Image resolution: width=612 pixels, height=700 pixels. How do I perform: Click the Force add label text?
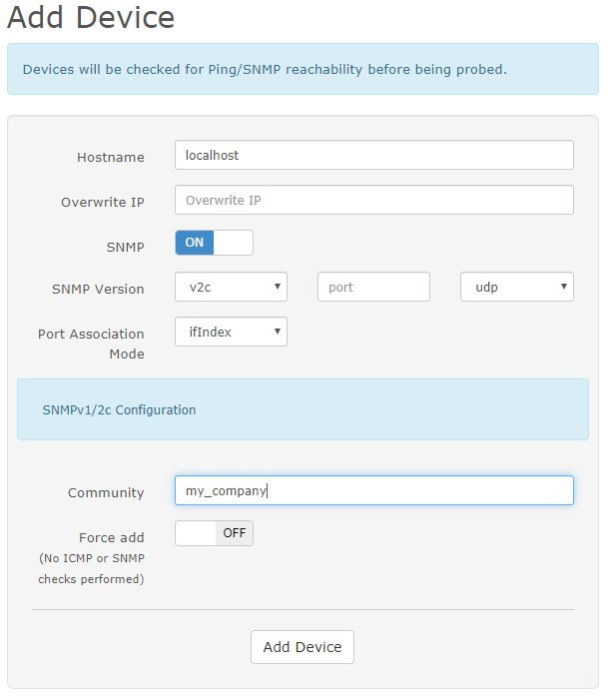click(112, 537)
